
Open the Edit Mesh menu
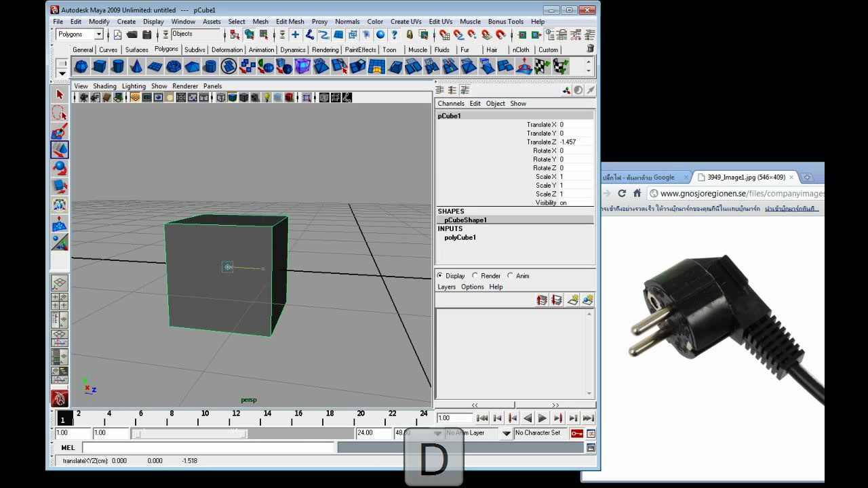(x=290, y=22)
